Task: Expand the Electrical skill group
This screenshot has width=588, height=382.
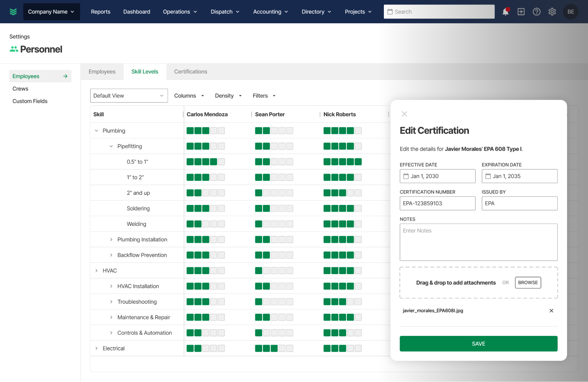Action: pyautogui.click(x=96, y=348)
